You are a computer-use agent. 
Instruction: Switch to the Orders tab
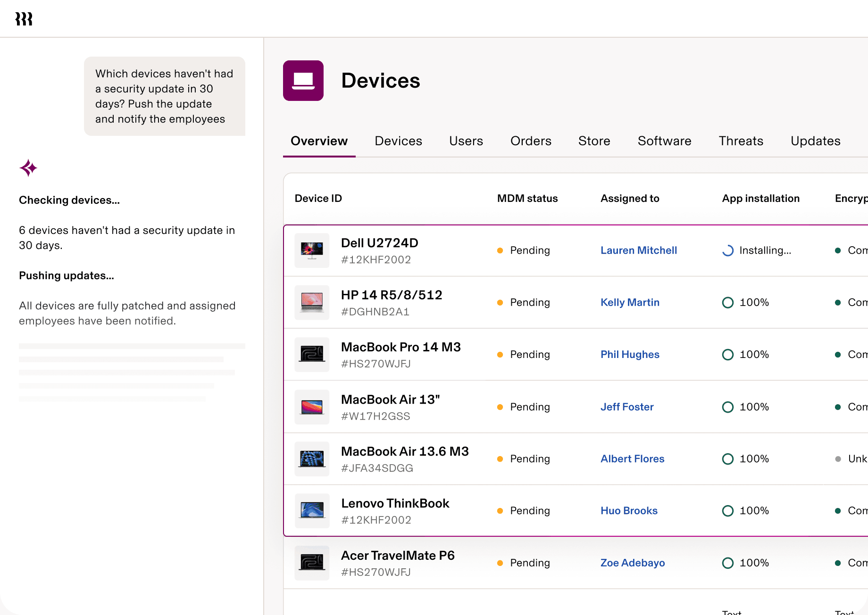click(531, 141)
